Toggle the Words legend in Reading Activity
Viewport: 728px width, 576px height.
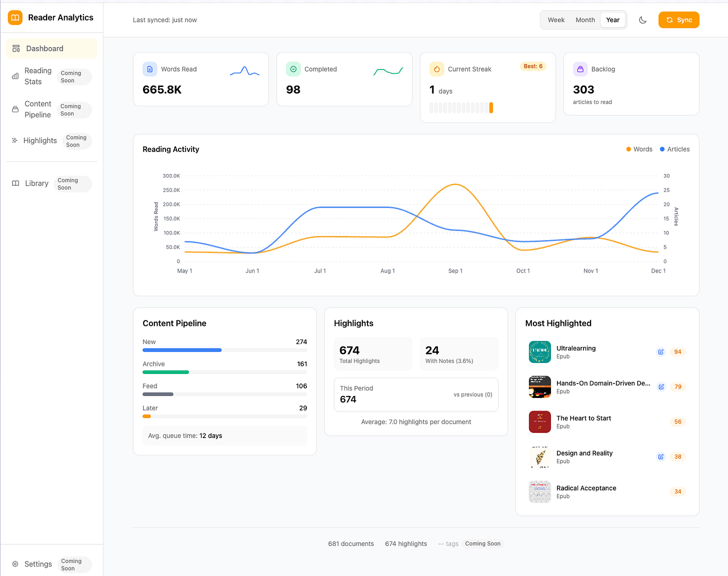tap(639, 149)
